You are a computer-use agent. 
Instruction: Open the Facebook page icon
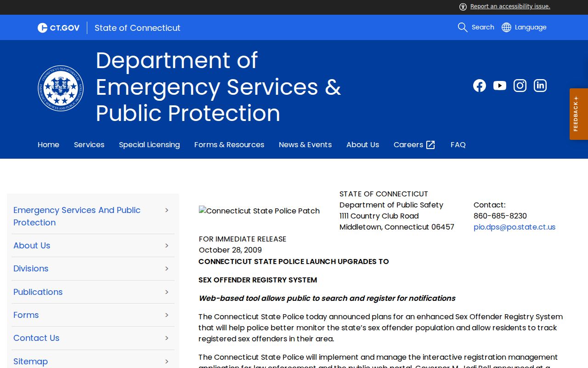480,86
